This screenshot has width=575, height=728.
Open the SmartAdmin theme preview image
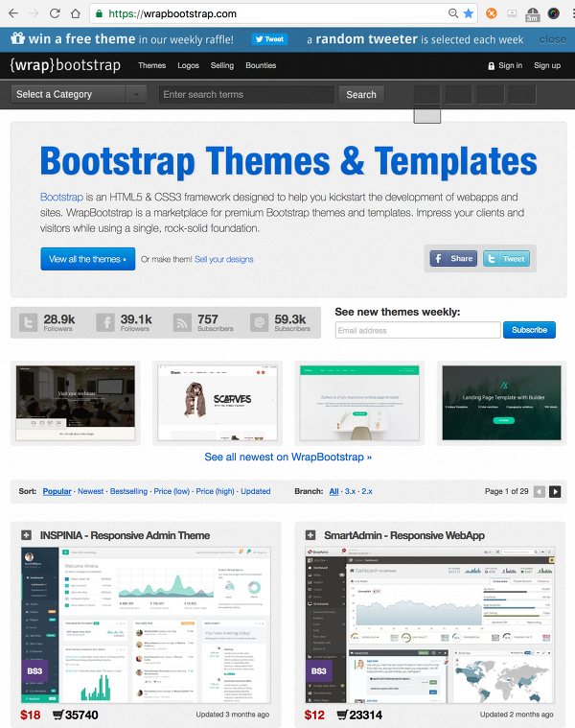[x=430, y=625]
